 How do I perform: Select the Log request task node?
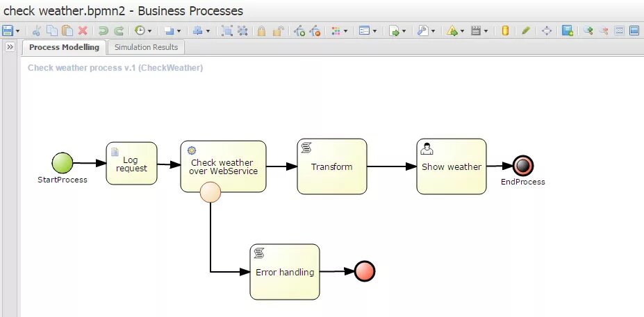click(131, 163)
